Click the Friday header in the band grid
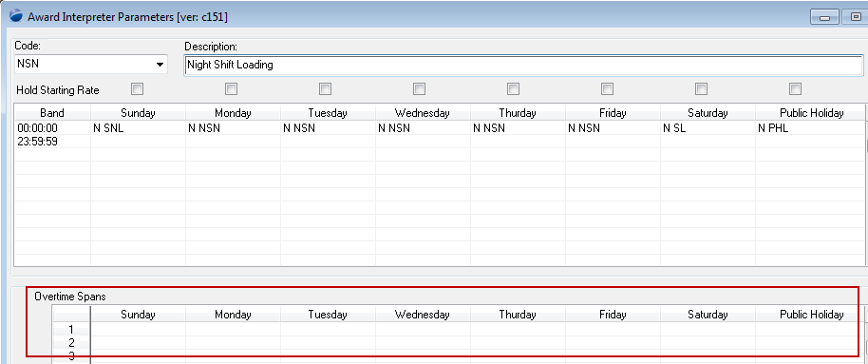 click(613, 112)
